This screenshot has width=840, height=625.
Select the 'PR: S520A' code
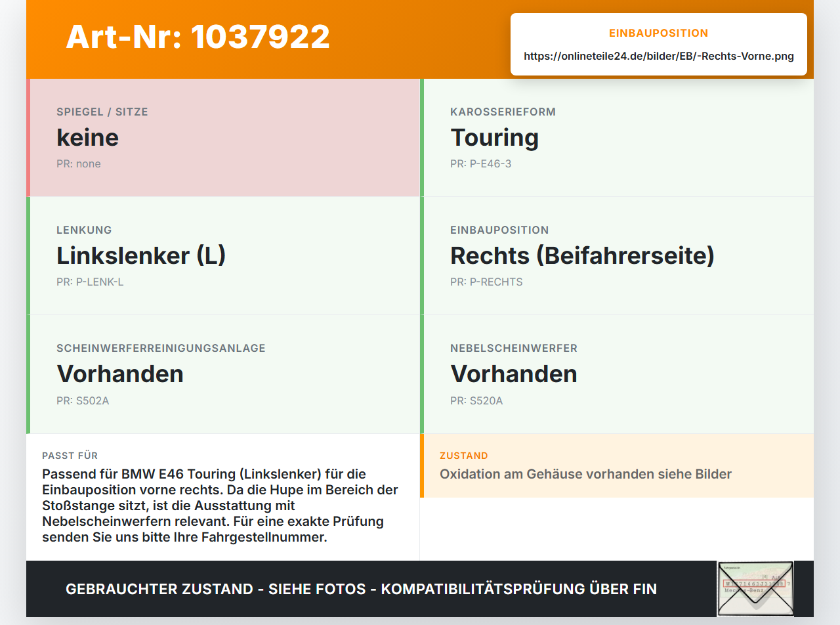tap(476, 400)
